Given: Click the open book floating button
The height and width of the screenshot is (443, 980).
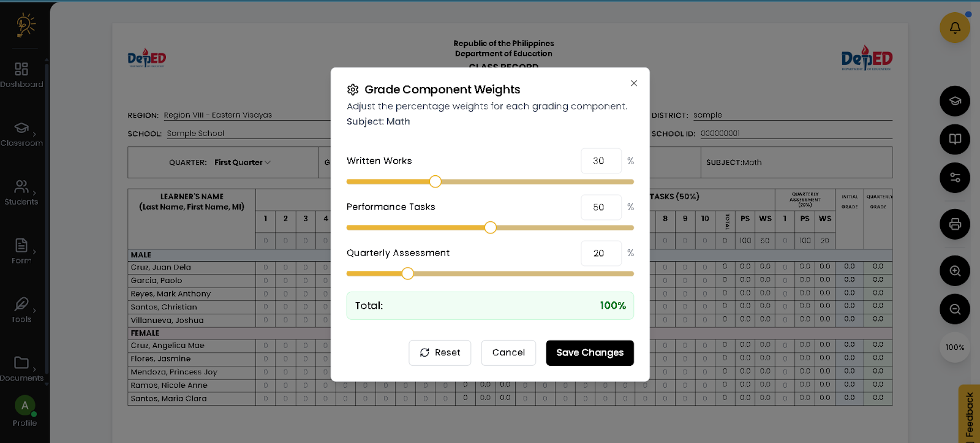Looking at the screenshot, I should pyautogui.click(x=954, y=139).
